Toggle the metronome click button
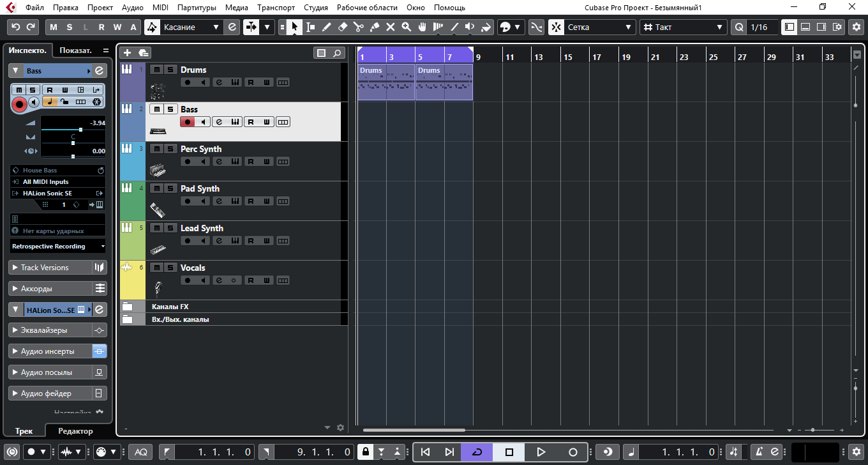The width and height of the screenshot is (868, 465). click(x=758, y=452)
